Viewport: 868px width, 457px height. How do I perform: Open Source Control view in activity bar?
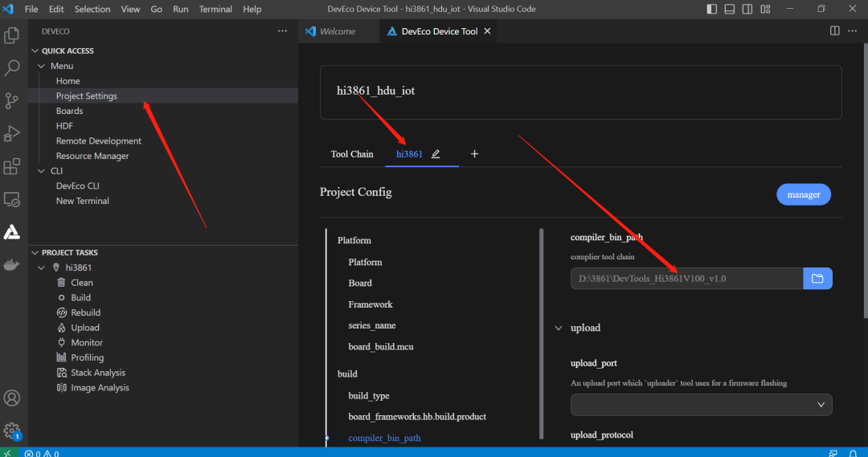click(x=12, y=100)
